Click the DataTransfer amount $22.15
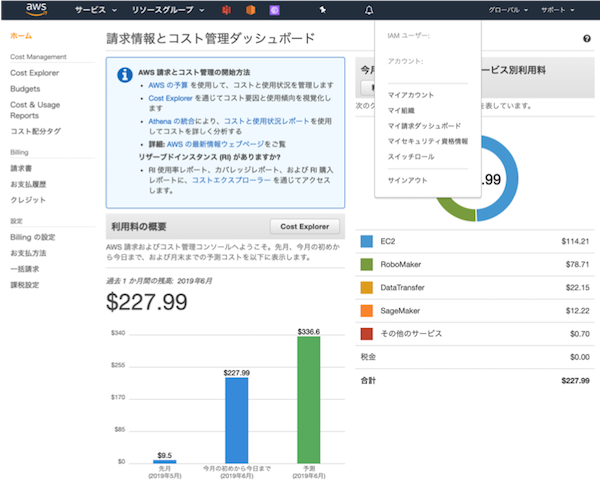The height and width of the screenshot is (492, 600). [577, 287]
